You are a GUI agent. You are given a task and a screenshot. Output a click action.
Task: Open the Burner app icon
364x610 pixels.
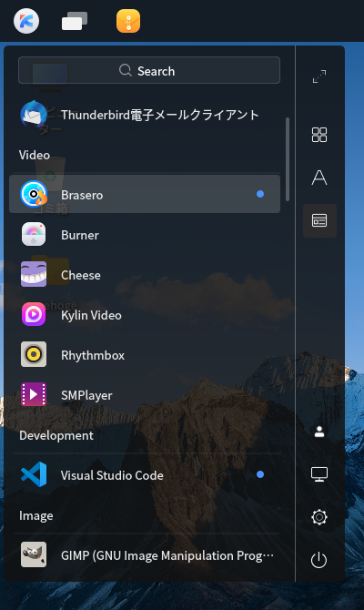(34, 234)
